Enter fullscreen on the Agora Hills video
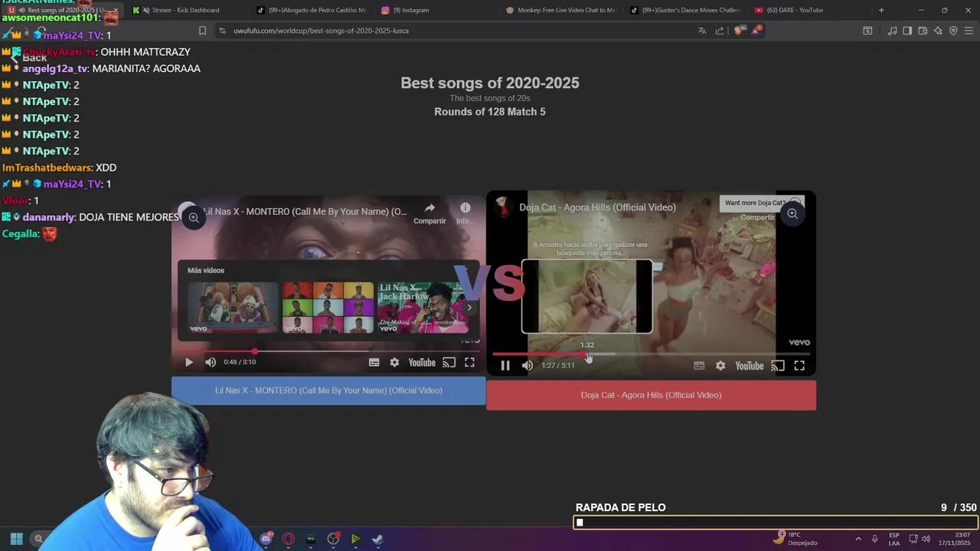This screenshot has height=551, width=980. coord(799,366)
